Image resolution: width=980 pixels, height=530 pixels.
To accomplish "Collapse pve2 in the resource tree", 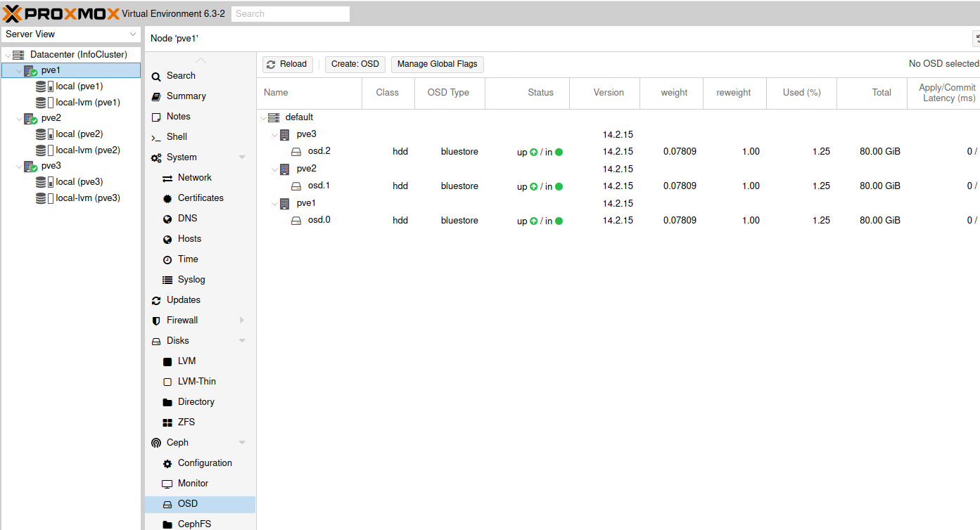I will tap(19, 118).
